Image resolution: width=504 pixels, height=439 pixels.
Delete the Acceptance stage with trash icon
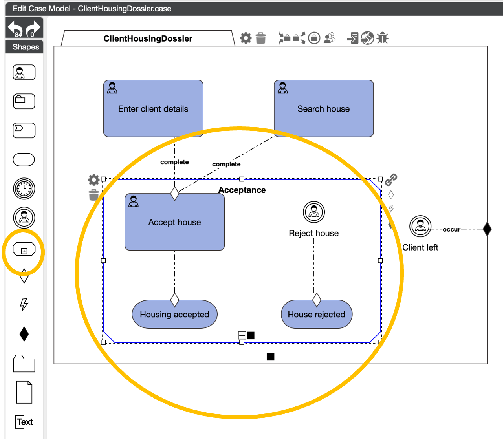coord(93,194)
